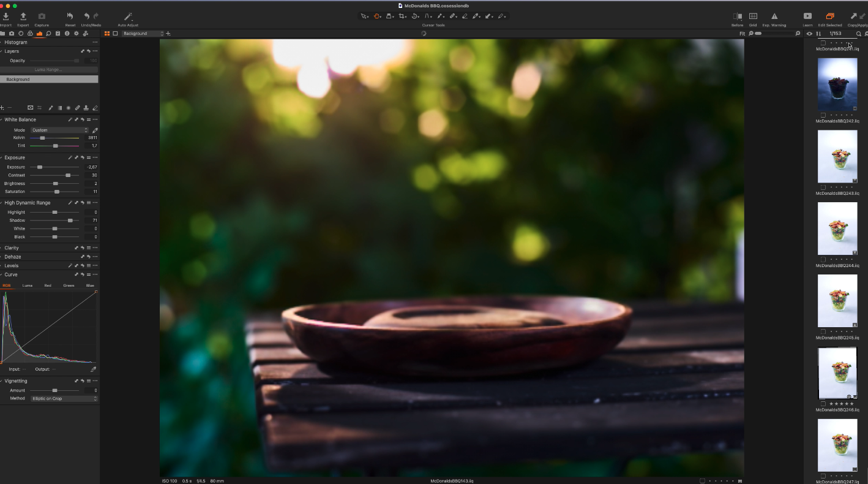Image resolution: width=868 pixels, height=484 pixels.
Task: Click the Reset adjustments icon
Action: point(70,16)
